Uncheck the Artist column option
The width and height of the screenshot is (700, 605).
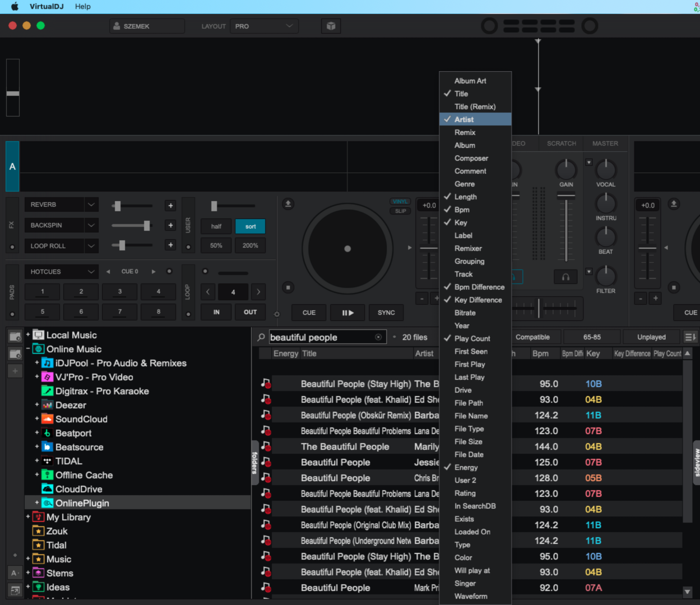[475, 119]
